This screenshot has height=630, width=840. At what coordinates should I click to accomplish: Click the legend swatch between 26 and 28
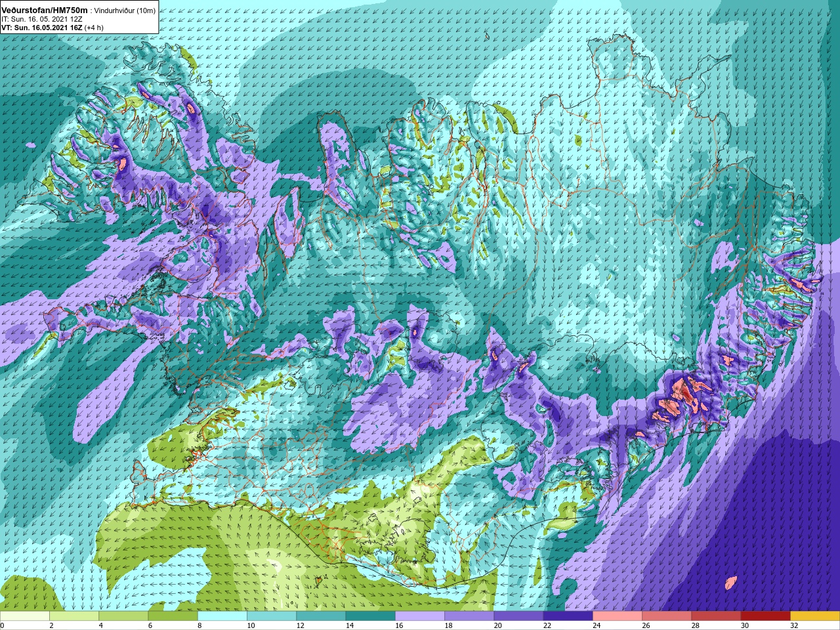tap(667, 616)
